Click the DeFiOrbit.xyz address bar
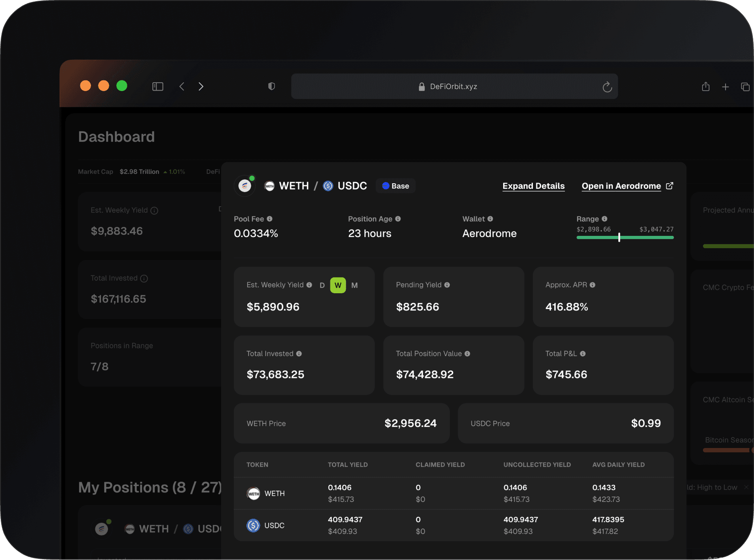Image resolution: width=754 pixels, height=560 pixels. pyautogui.click(x=455, y=86)
